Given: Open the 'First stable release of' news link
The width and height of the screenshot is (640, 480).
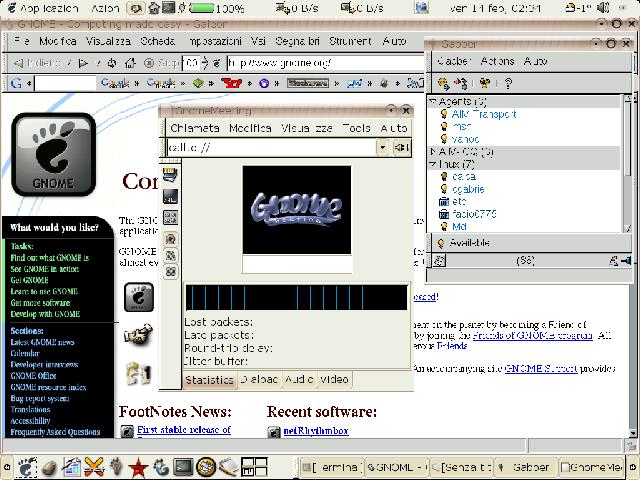Looking at the screenshot, I should tap(184, 430).
